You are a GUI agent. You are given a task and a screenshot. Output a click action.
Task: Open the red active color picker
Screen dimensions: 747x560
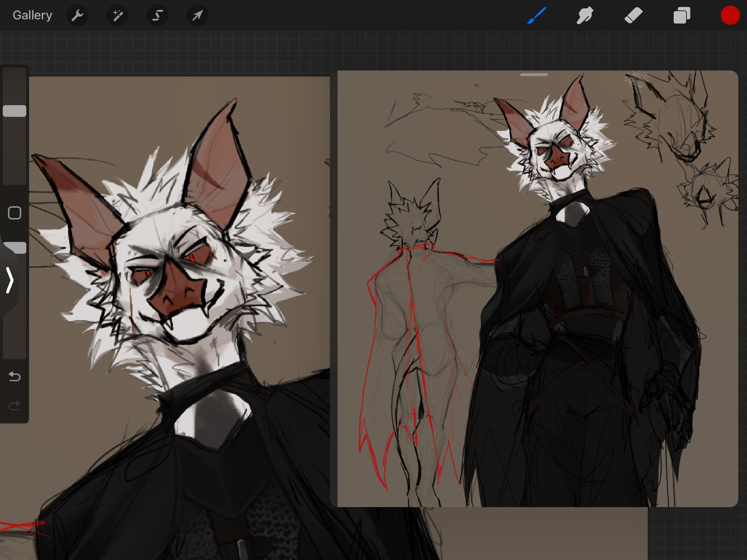730,15
